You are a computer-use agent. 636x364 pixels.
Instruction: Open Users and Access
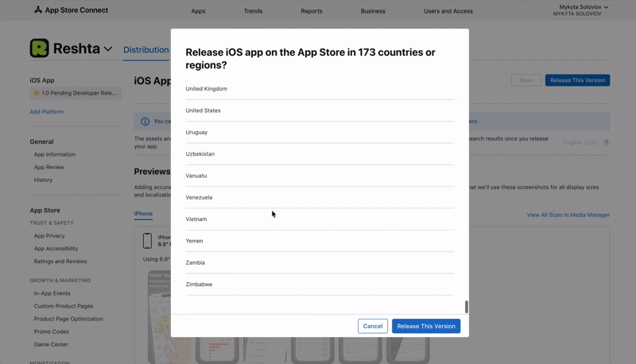pos(448,11)
